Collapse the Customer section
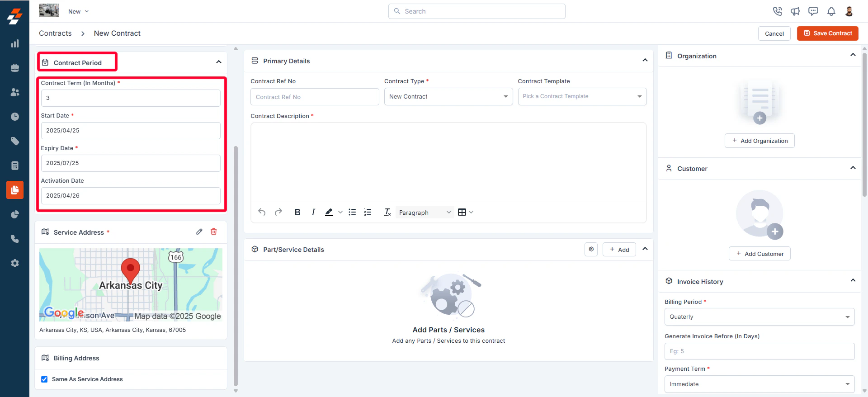Screen dimensions: 868x397 pos(853,168)
